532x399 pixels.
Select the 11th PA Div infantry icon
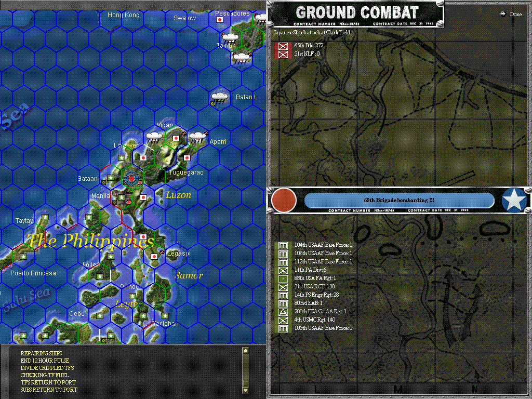click(x=283, y=270)
